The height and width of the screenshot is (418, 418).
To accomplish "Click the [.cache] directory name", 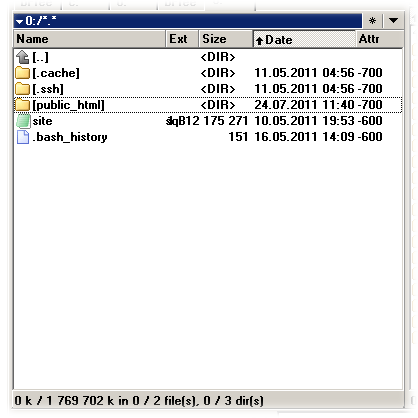I will coord(56,73).
